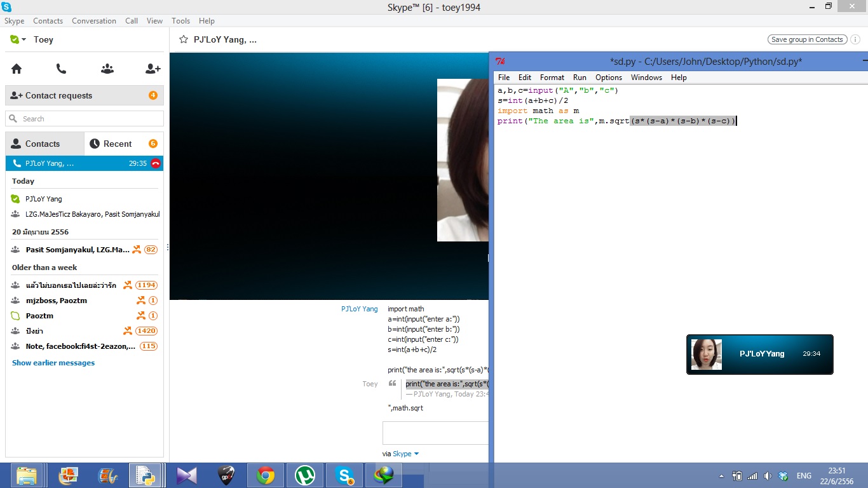Screen dimensions: 868x488
Task: Click the PJ'LoY Yang call notification popup
Action: point(760,354)
